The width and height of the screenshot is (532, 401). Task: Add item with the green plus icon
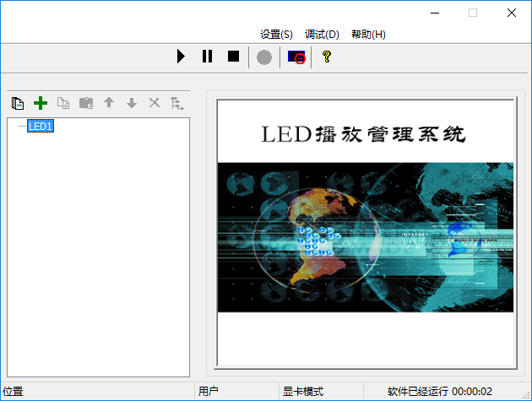tap(41, 103)
